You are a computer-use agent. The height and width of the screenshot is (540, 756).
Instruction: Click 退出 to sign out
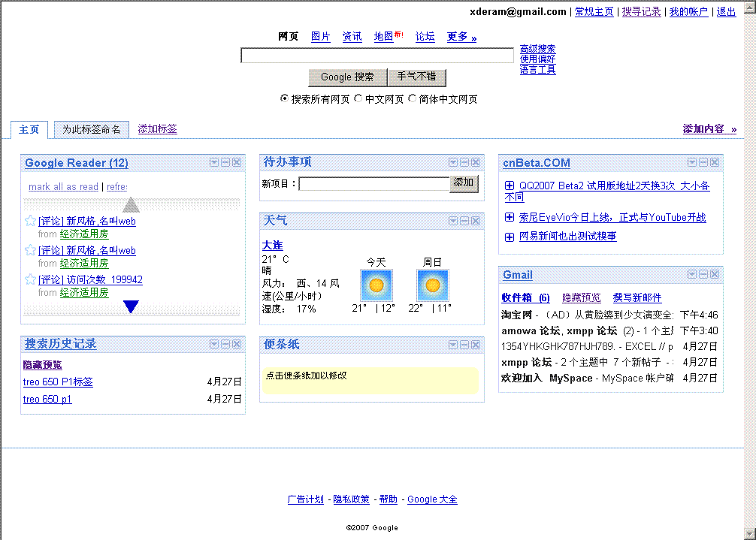click(x=726, y=11)
